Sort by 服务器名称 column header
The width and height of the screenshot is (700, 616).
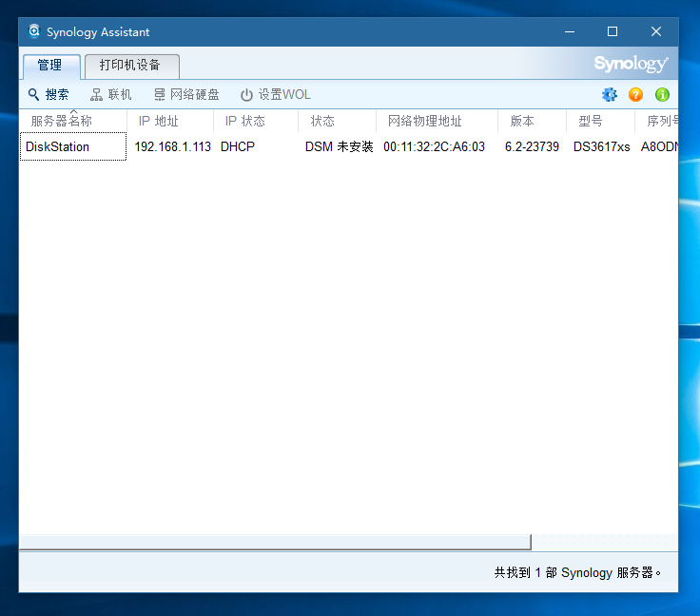(62, 122)
